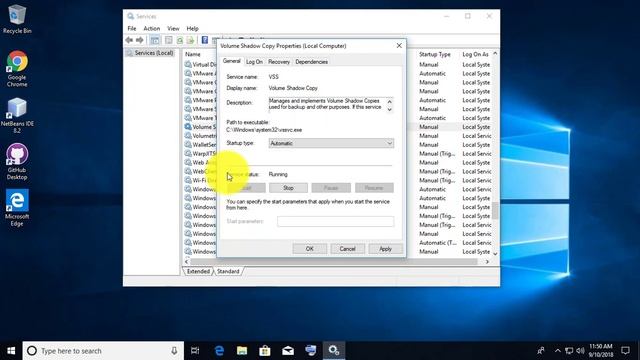Select the 'WalletSer' service row
Screen dimensions: 640x360
pos(200,144)
